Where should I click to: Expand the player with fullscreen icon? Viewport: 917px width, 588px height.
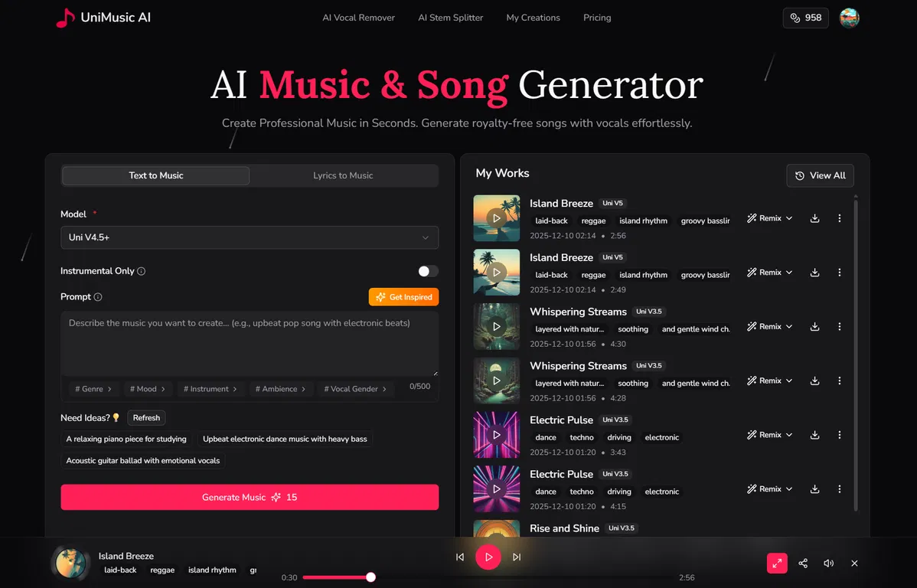pos(777,563)
